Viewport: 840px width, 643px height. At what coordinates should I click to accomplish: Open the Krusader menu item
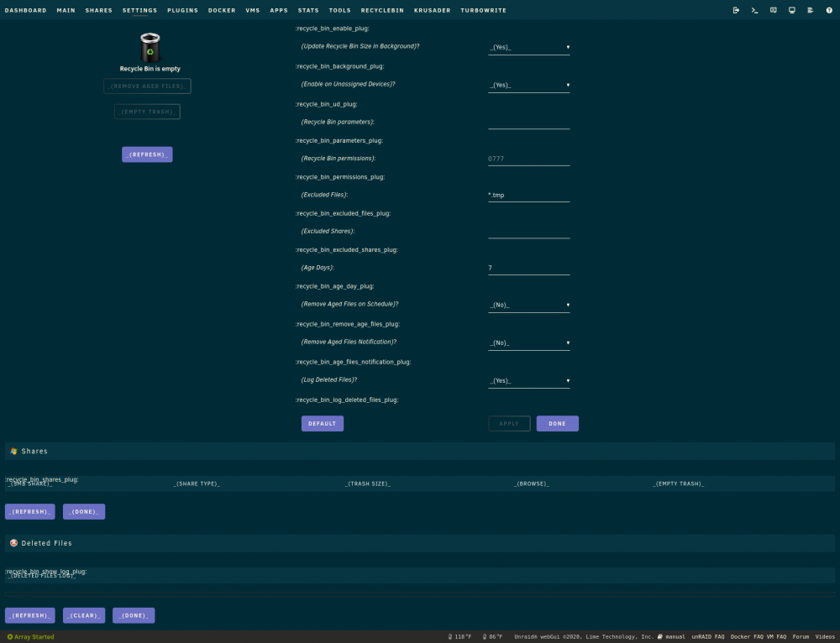432,10
